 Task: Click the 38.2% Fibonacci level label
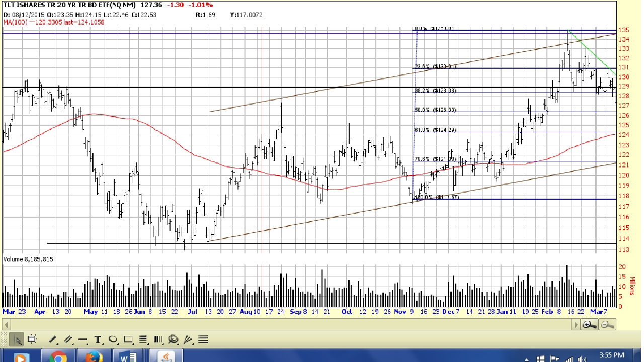point(435,91)
